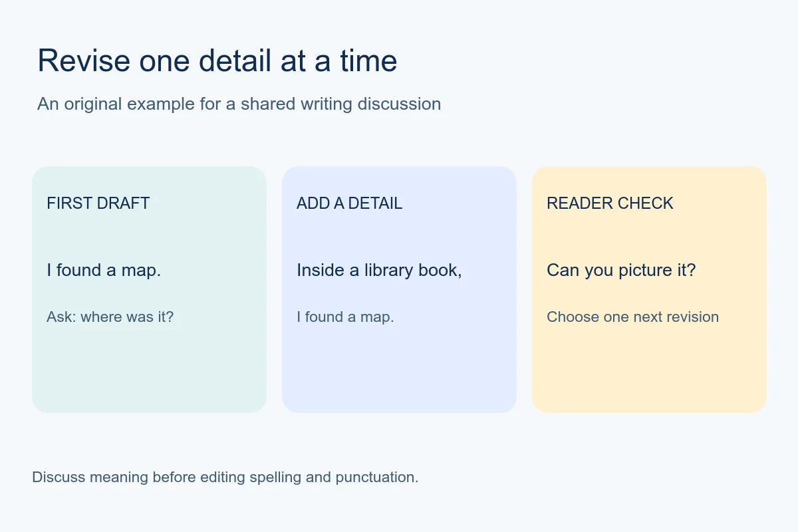Image resolution: width=798 pixels, height=532 pixels.
Task: Select "I found a map." in the FIRST DRAFT card
Action: 104,270
